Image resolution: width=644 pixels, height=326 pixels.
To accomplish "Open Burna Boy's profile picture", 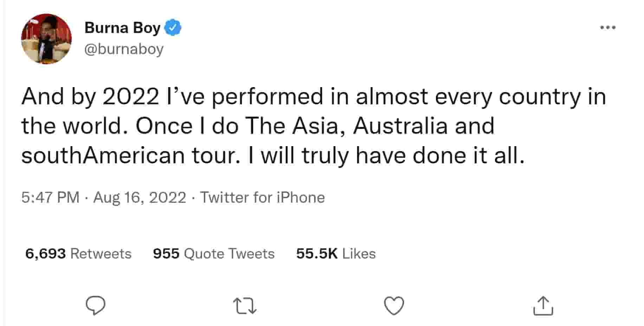I will coord(46,39).
